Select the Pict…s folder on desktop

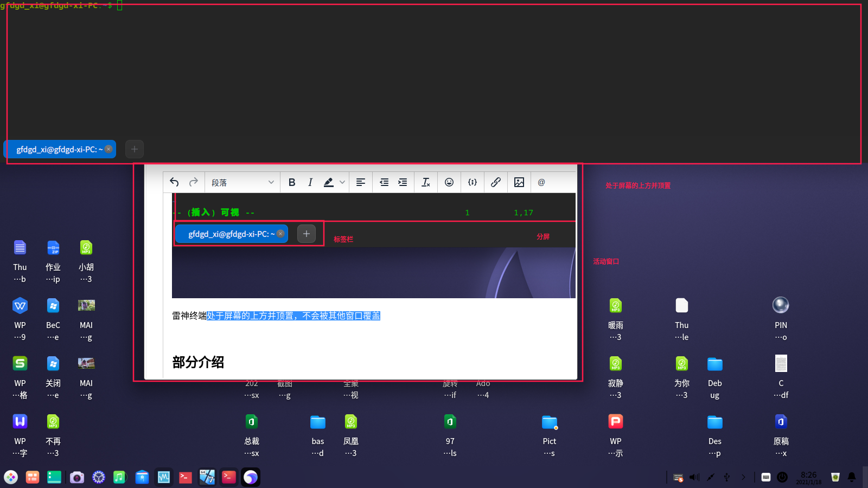[550, 435]
